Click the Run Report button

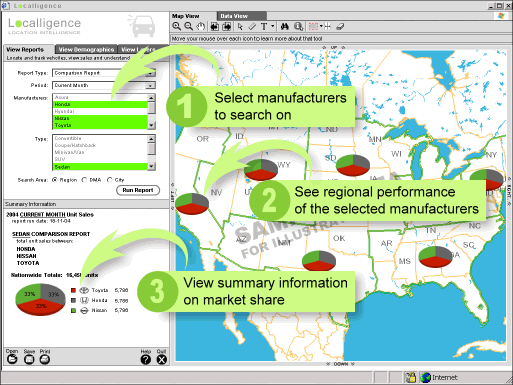tap(138, 190)
